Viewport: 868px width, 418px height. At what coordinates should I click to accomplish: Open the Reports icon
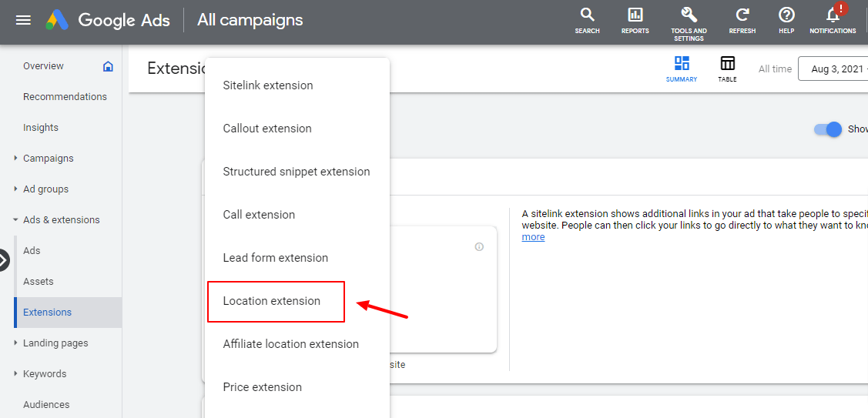click(x=635, y=15)
